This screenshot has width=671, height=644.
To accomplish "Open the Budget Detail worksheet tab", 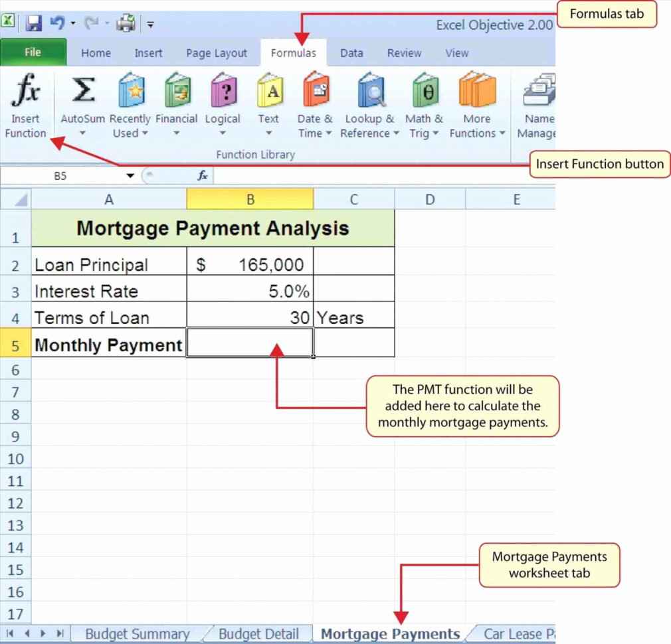I will coord(258,634).
